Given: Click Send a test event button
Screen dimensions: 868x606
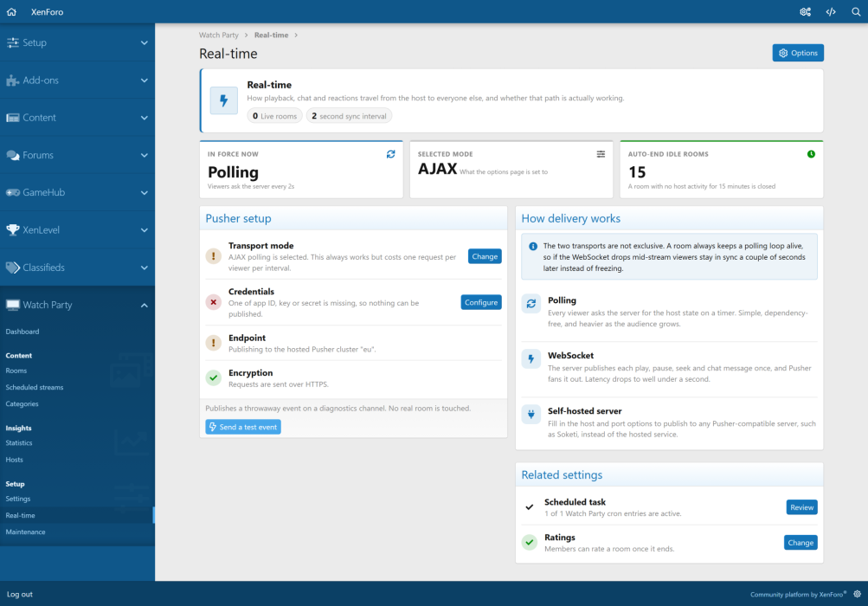Looking at the screenshot, I should tap(243, 427).
